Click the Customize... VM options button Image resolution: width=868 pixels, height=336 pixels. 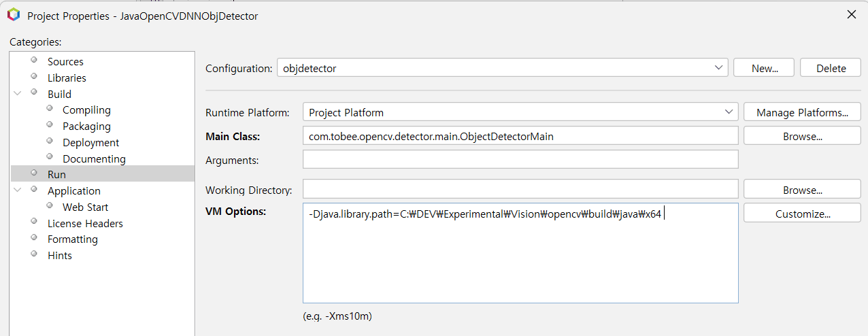pyautogui.click(x=802, y=214)
